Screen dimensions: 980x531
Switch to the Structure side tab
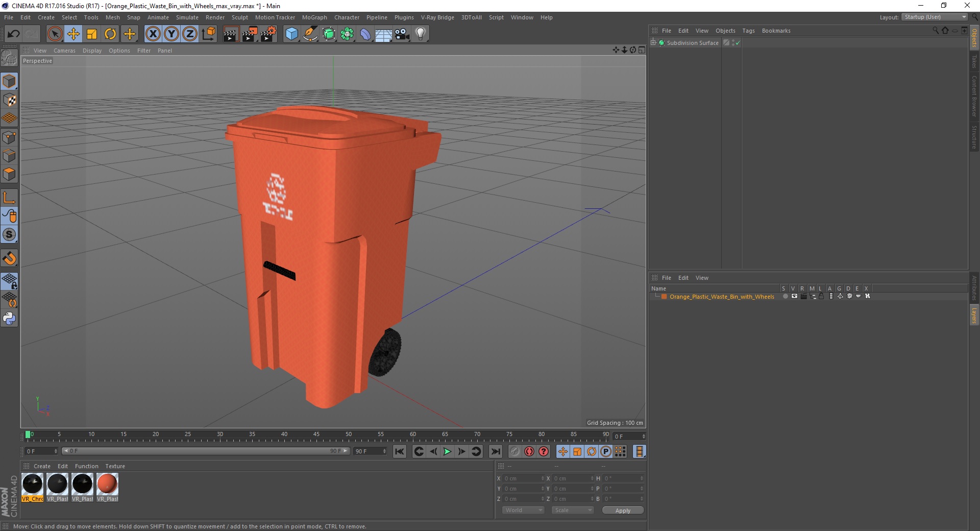click(974, 137)
